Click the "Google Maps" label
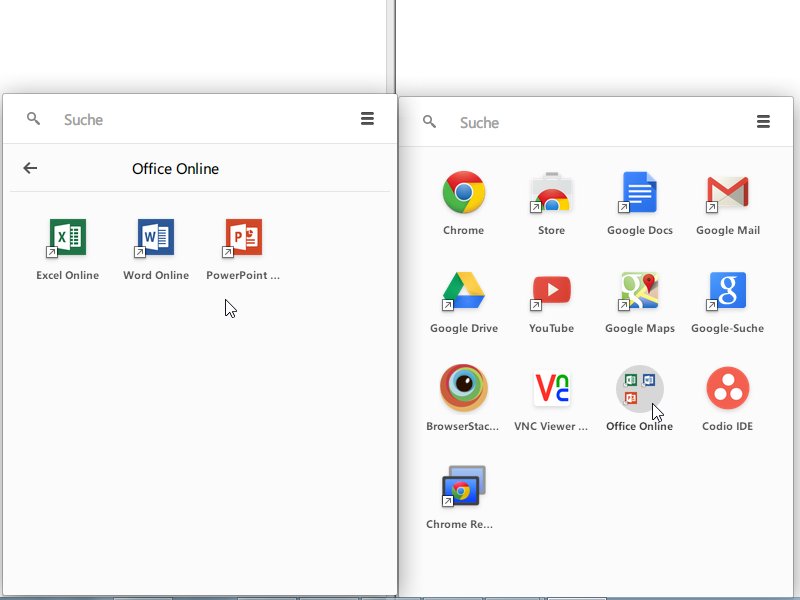 pos(640,328)
